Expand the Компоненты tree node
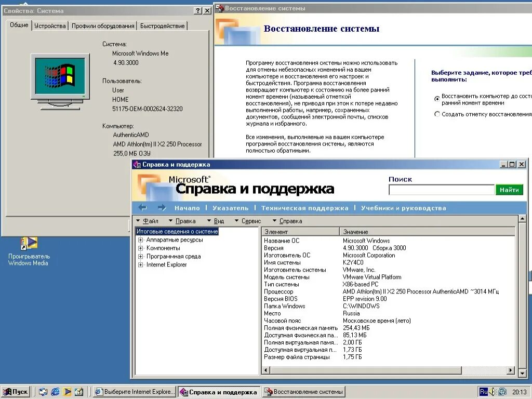The width and height of the screenshot is (532, 399). [140, 248]
